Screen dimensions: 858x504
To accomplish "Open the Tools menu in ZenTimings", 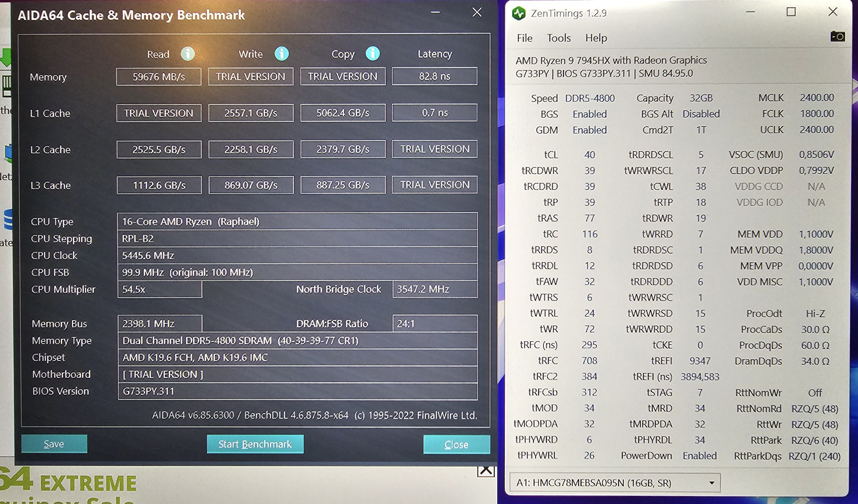I will 559,38.
